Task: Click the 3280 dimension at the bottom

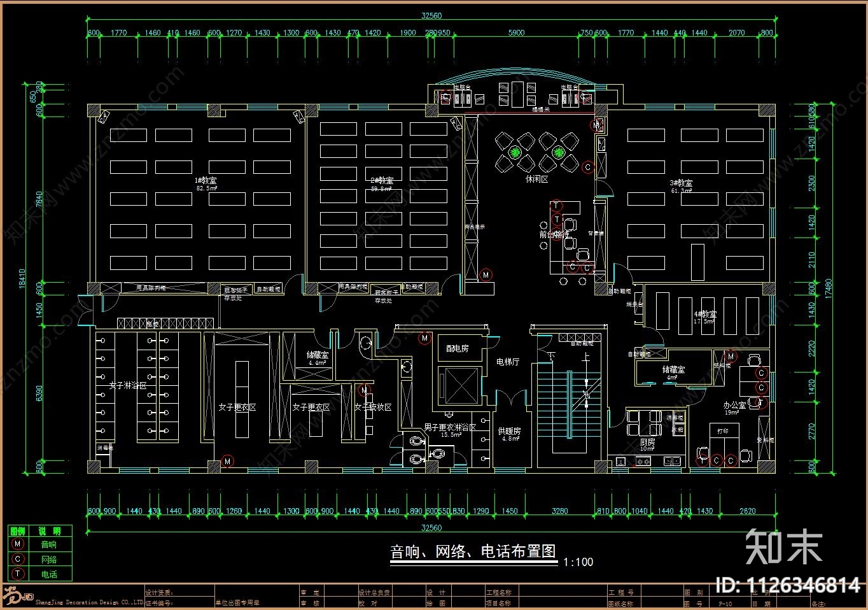Action: [x=560, y=511]
